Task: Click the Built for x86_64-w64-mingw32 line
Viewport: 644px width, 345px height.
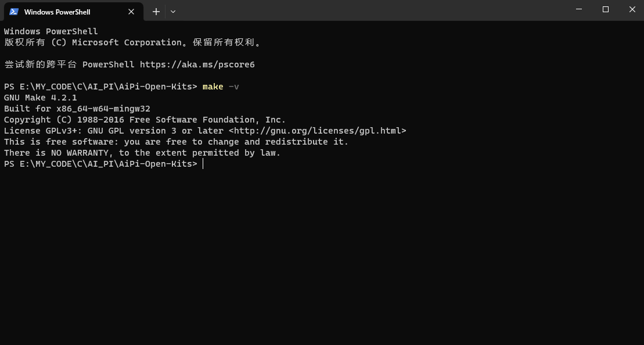Action: coord(77,109)
